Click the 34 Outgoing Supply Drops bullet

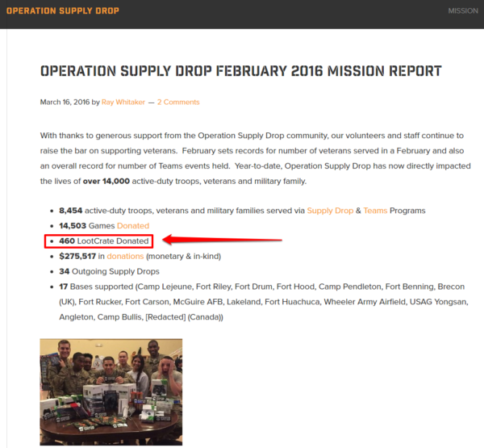(x=109, y=272)
